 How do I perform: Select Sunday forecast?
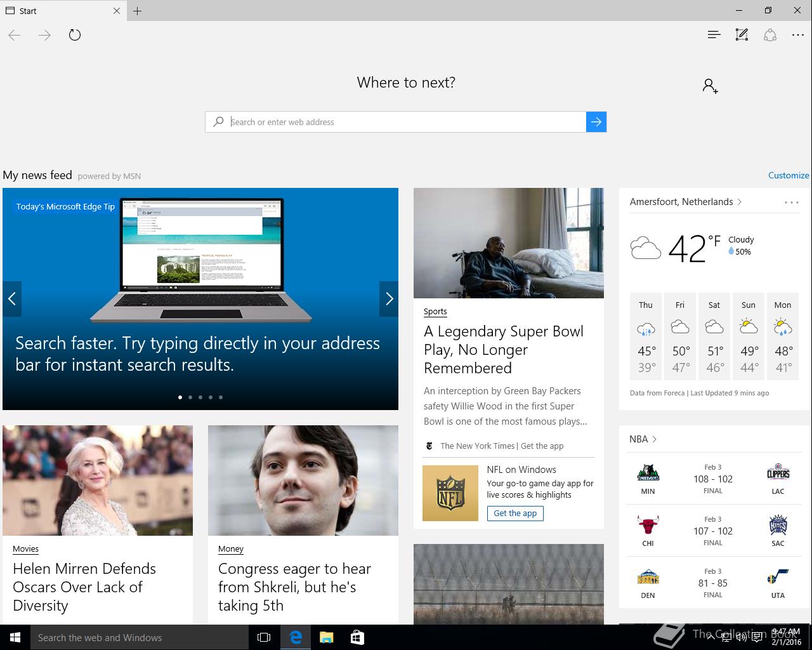tap(749, 336)
